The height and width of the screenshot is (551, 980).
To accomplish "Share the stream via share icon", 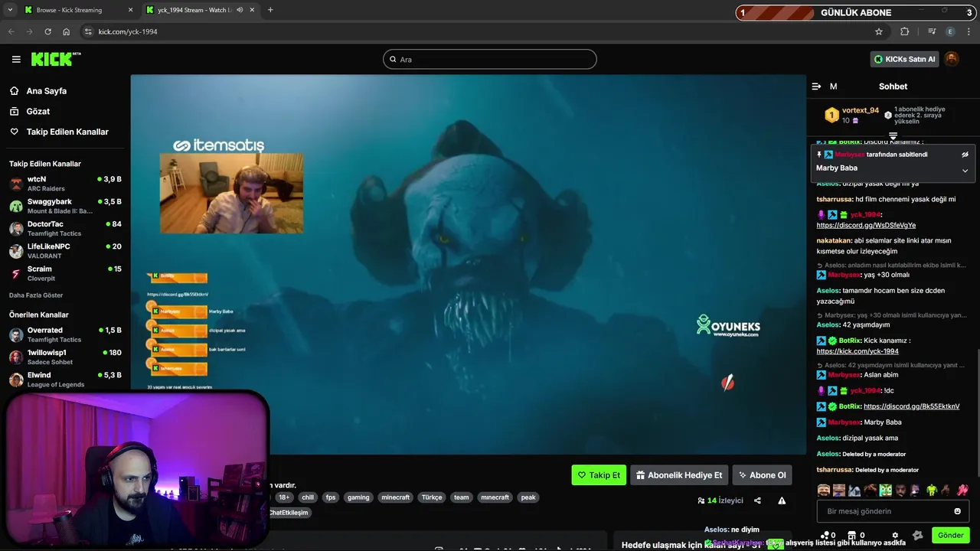I will coord(757,500).
